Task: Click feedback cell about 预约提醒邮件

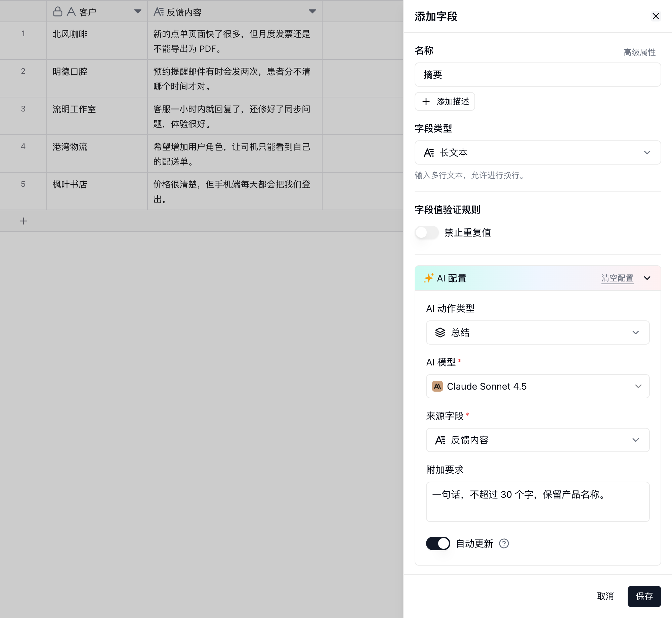Action: (235, 79)
